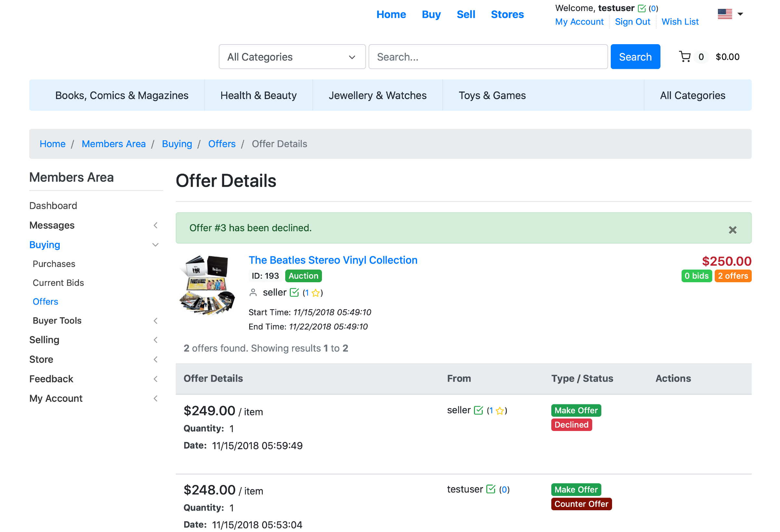
Task: Click the 'ID: 193' label
Action: (265, 276)
